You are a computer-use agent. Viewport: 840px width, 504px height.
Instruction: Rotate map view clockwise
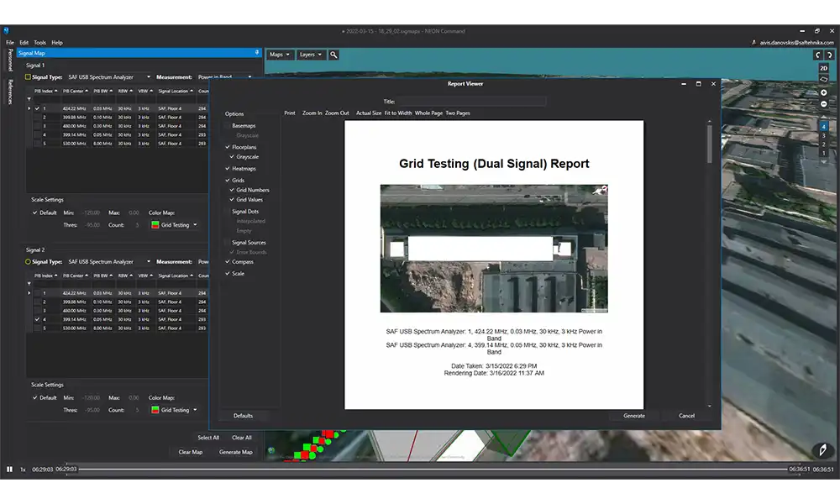click(829, 55)
